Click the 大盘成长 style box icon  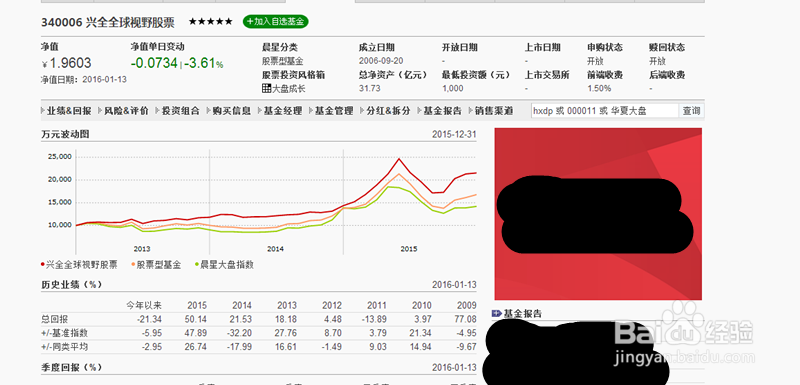[266, 88]
